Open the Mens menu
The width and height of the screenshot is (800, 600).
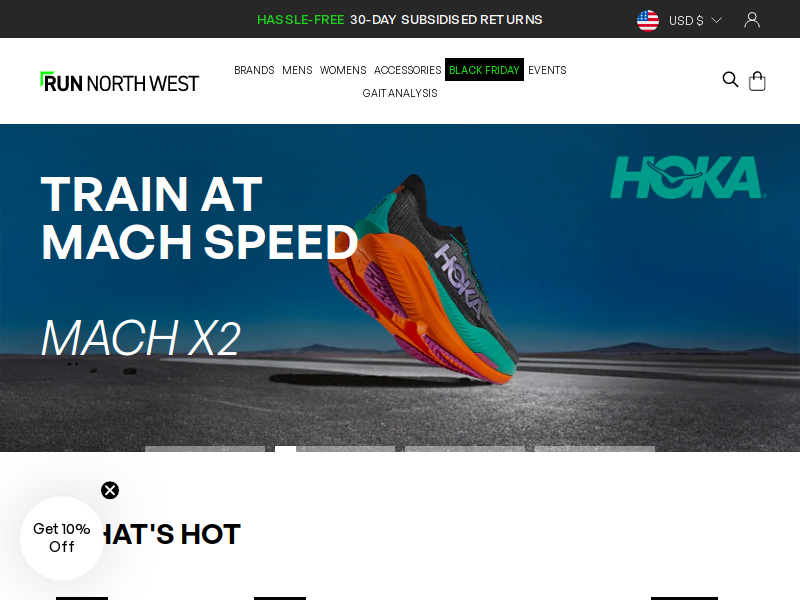click(x=297, y=70)
